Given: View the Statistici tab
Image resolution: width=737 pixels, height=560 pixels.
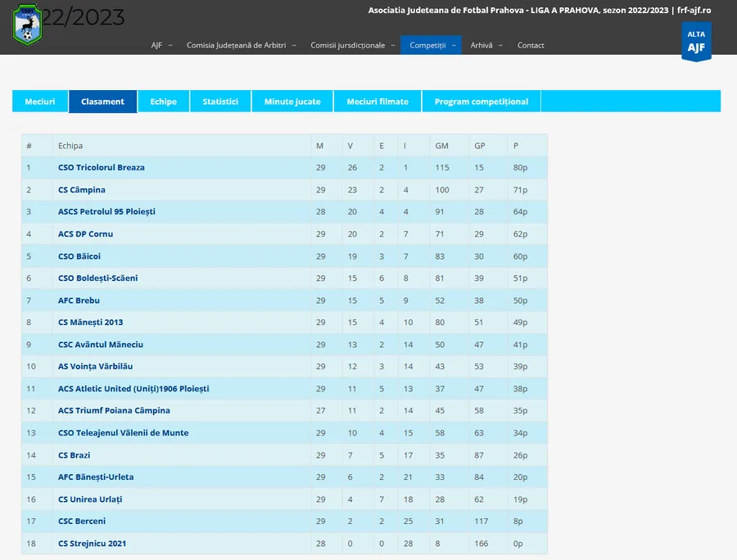Looking at the screenshot, I should (220, 102).
